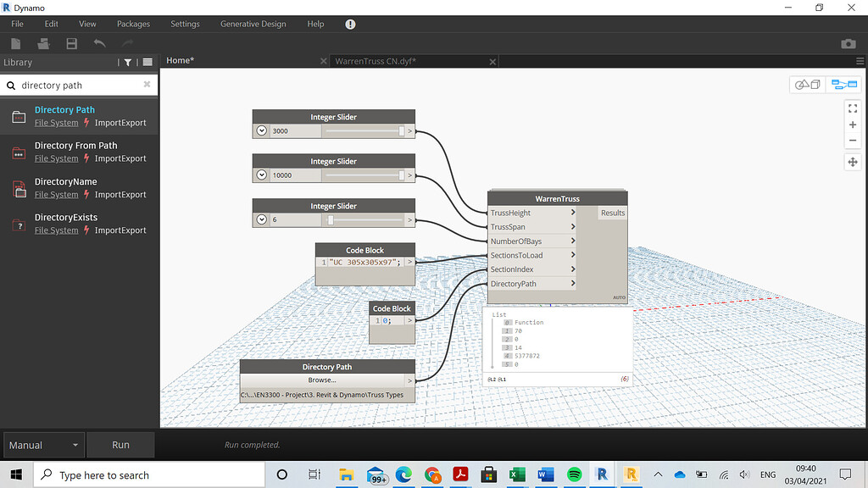The width and height of the screenshot is (868, 488).
Task: Select Directory Path in the Library panel
Action: 64,109
